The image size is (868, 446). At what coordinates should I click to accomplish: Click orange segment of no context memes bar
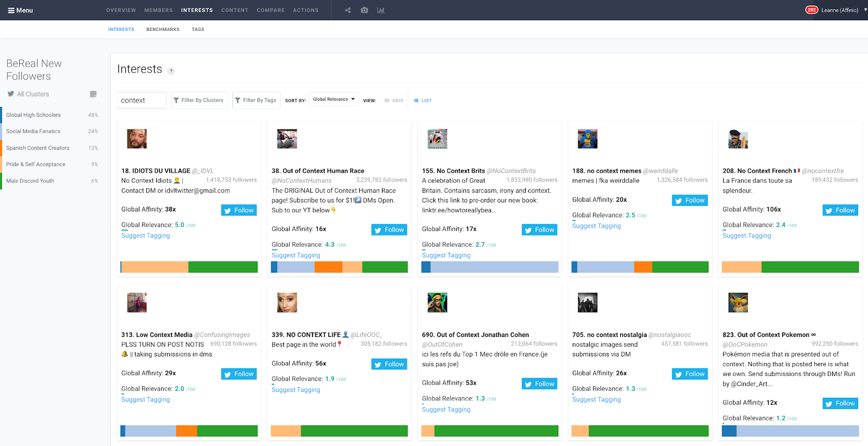[643, 267]
